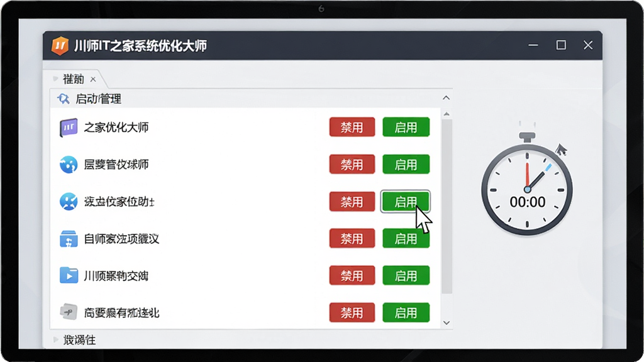
Task: Click the scroll down arrow of list
Action: [447, 323]
